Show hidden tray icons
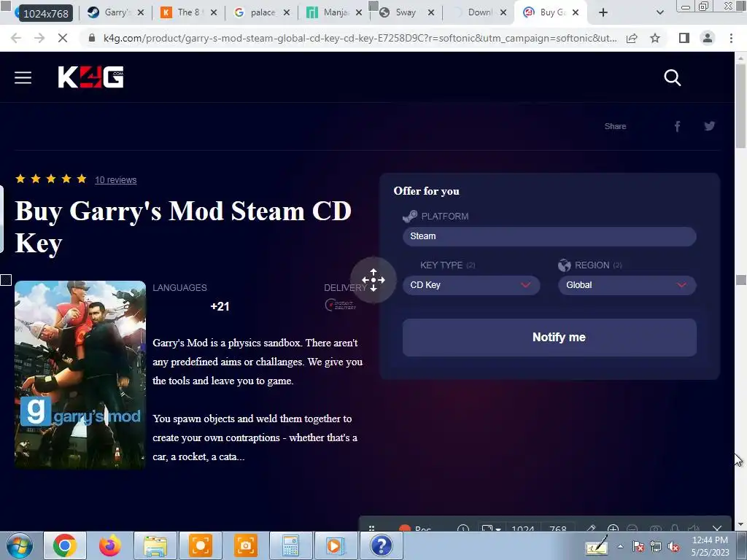This screenshot has width=747, height=560. click(620, 546)
